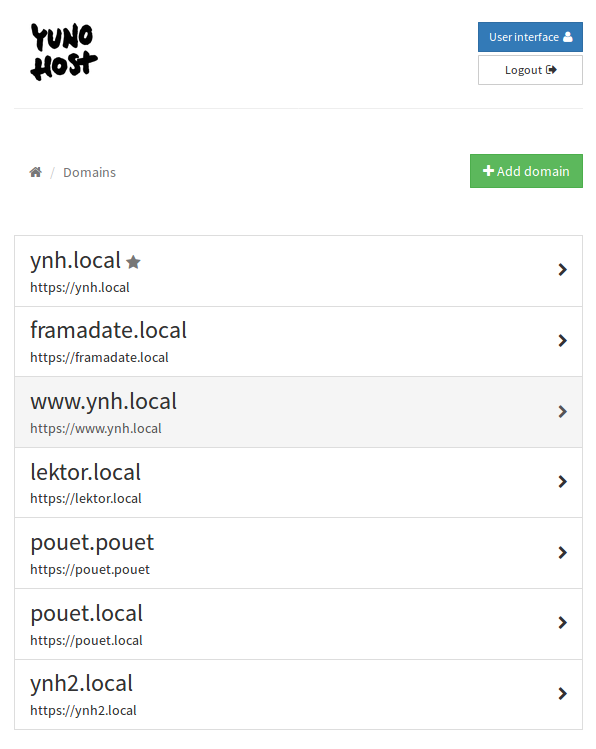
Task: Expand lektor.local with its chevron arrow
Action: (563, 482)
